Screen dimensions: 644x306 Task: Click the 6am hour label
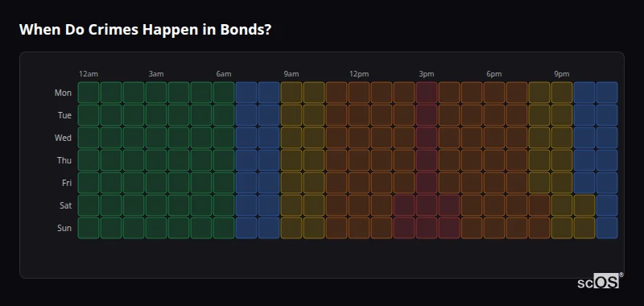coord(224,74)
